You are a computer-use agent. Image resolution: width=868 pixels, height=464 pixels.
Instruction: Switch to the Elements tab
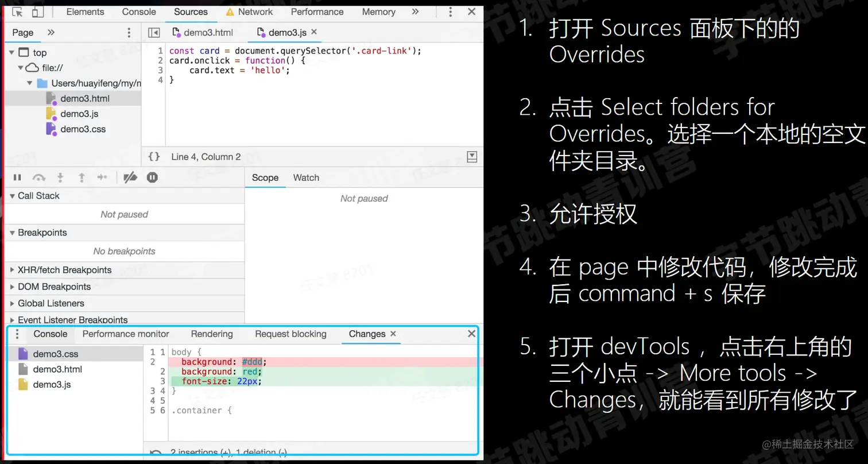(85, 12)
